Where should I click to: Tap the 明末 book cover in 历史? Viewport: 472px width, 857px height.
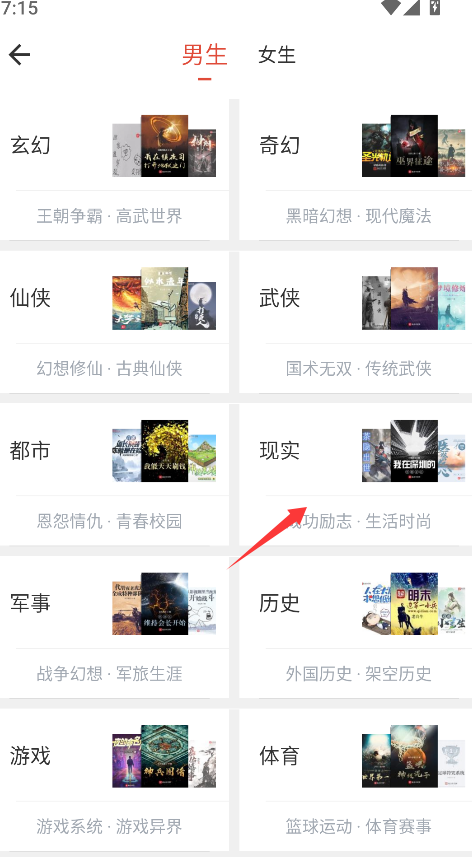[x=414, y=603]
